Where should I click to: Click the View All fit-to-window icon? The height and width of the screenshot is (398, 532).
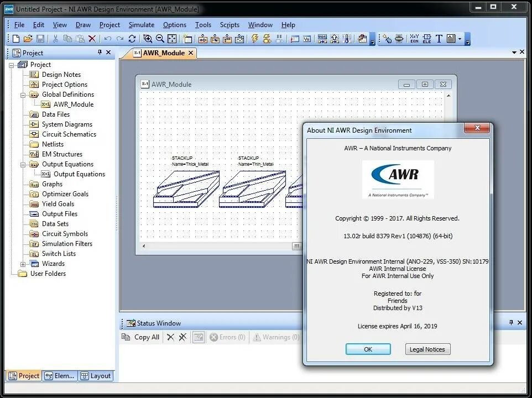pyautogui.click(x=172, y=39)
